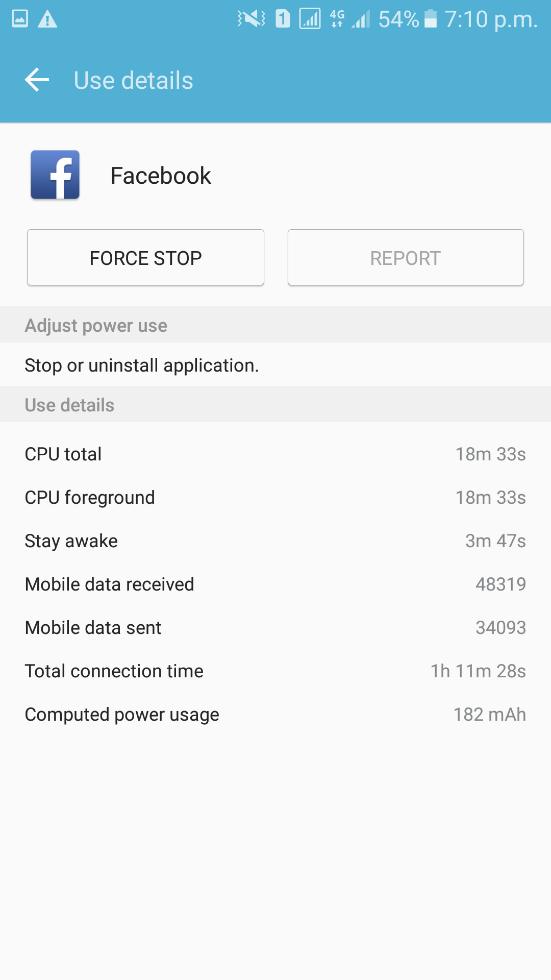Image resolution: width=551 pixels, height=980 pixels.
Task: Tap the 4G network indicator
Action: coord(337,19)
